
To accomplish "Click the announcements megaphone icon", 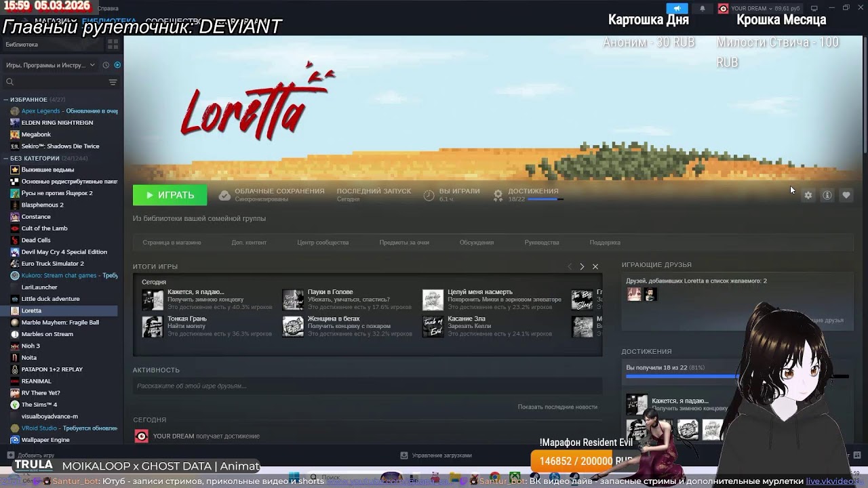I will [x=677, y=8].
